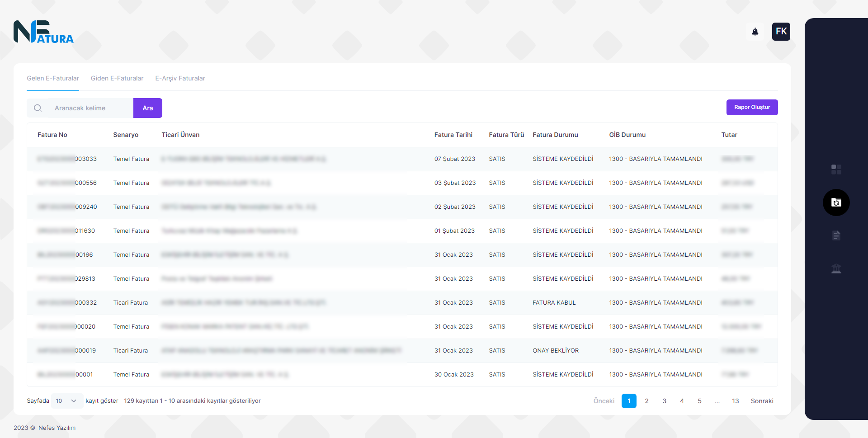The width and height of the screenshot is (868, 438).
Task: Switch to Giden E-Faturalar tab
Action: tap(117, 78)
